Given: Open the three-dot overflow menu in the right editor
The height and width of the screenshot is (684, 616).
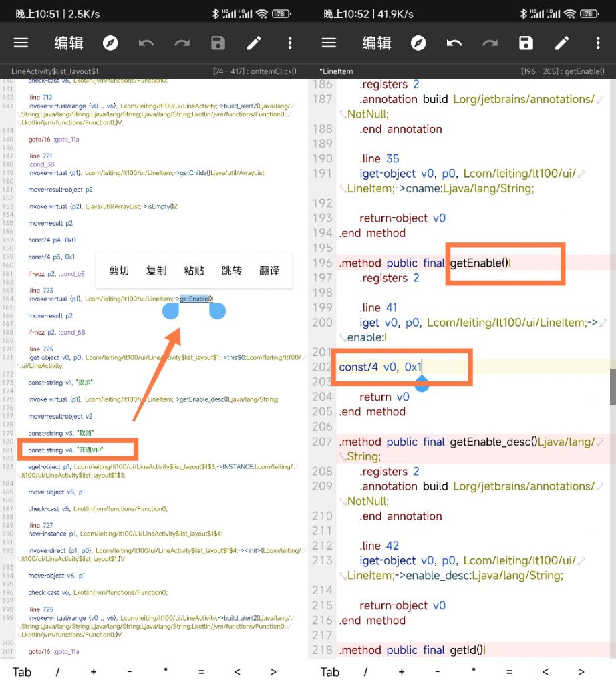Looking at the screenshot, I should (x=598, y=43).
